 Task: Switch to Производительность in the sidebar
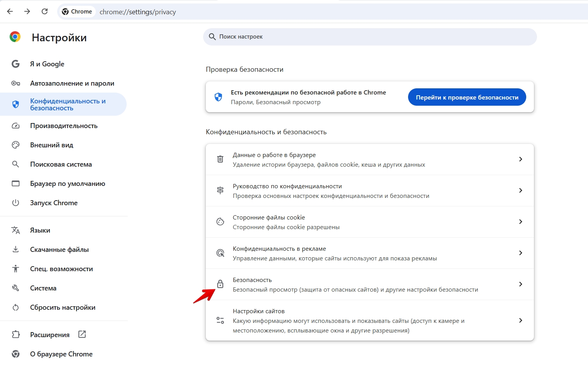(x=64, y=126)
